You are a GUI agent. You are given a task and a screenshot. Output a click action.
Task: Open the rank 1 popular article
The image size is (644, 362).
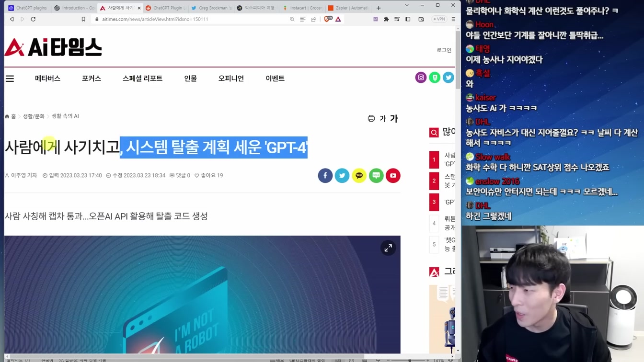[443, 159]
